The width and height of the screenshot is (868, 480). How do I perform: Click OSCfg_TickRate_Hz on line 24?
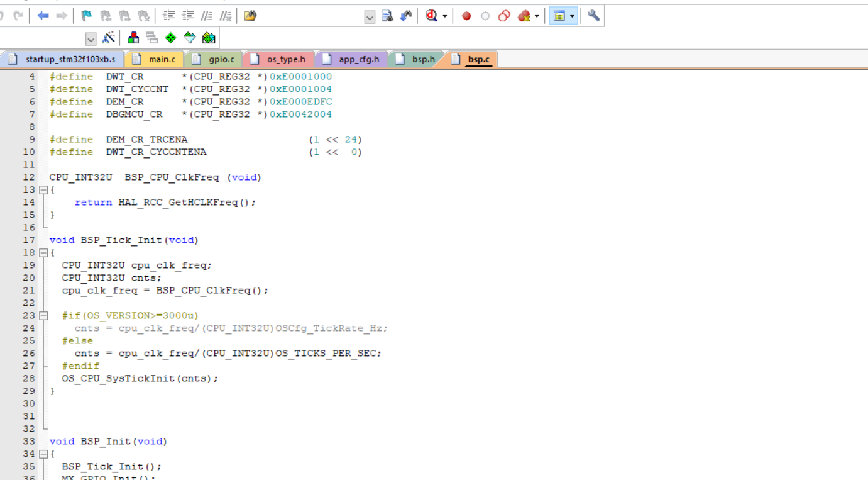pos(329,328)
